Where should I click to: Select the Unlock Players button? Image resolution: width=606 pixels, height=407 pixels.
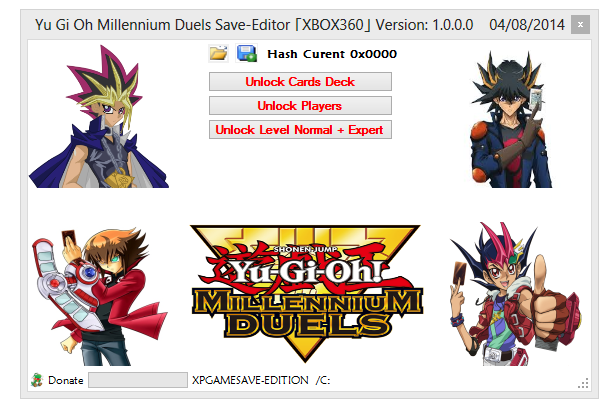(300, 106)
